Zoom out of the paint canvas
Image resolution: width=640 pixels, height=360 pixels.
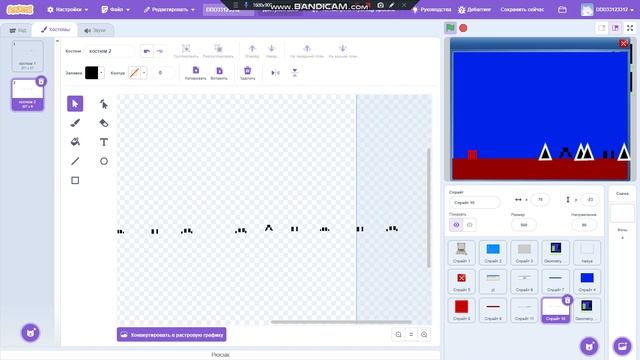[398, 335]
